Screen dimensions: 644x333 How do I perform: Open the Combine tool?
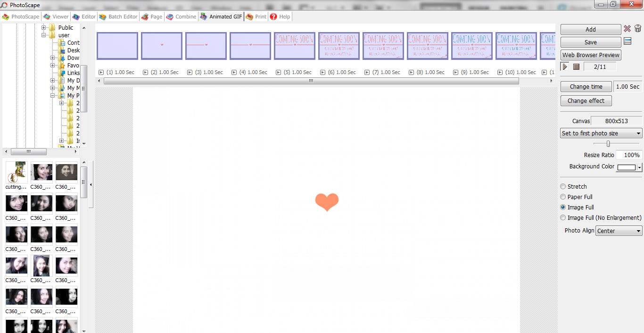pos(181,17)
